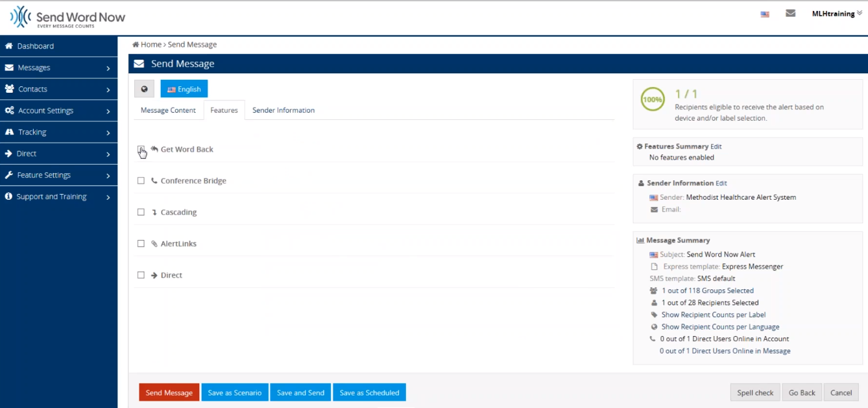Click the home icon in breadcrumb
The width and height of the screenshot is (868, 408).
coord(136,45)
